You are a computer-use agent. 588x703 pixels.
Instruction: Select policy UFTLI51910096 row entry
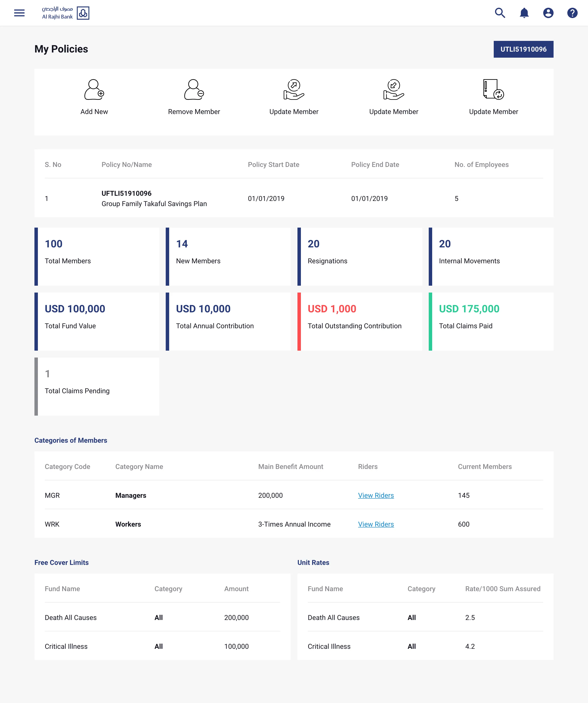(x=127, y=193)
